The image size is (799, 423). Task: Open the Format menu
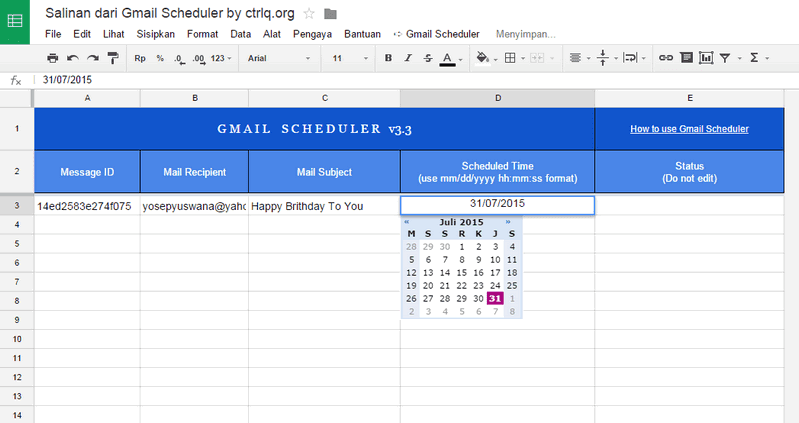pyautogui.click(x=202, y=34)
